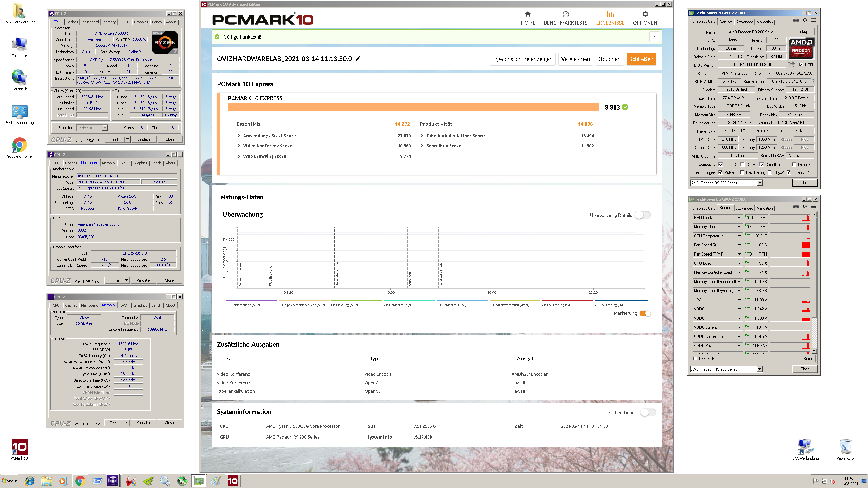868x488 pixels.
Task: Click Web Browsing marker in monitoring chart
Action: tap(271, 276)
